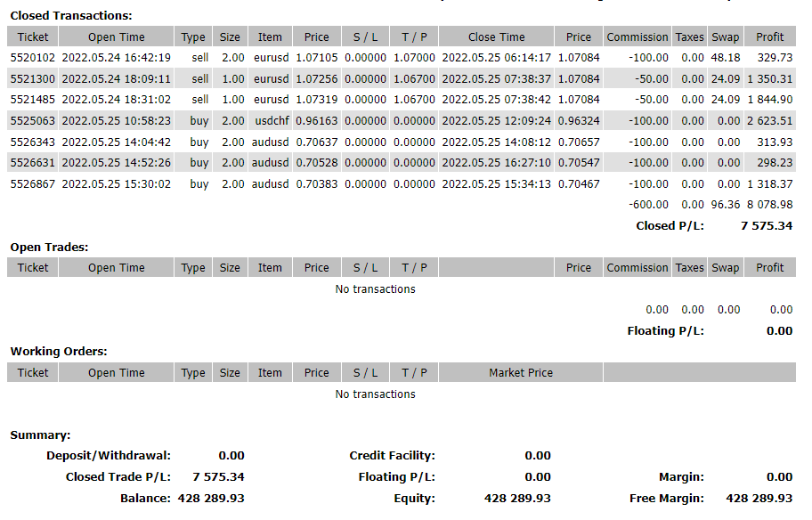Select ticket number 5520102

click(33, 58)
